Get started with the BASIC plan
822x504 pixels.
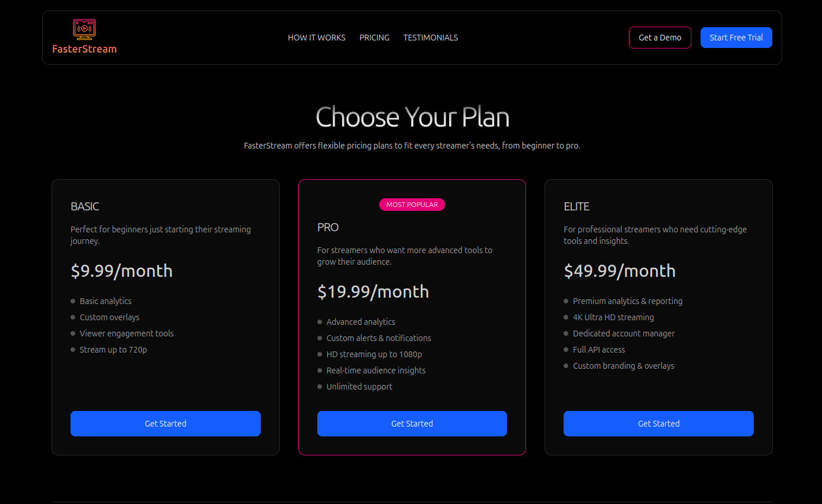(165, 423)
